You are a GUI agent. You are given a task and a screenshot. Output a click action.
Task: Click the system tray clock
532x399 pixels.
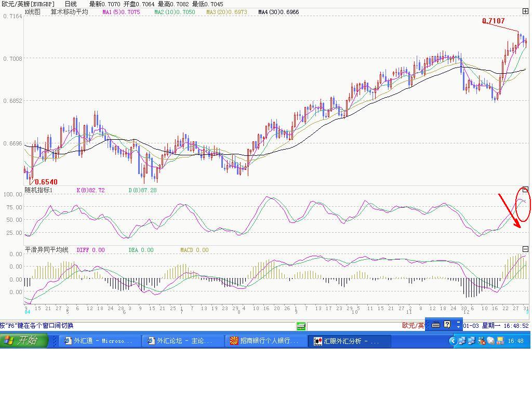coord(515,341)
